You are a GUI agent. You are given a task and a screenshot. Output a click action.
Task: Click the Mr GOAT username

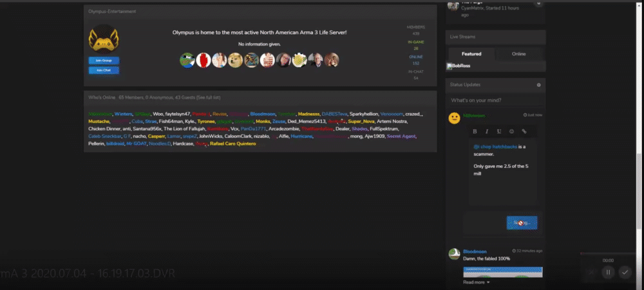137,143
